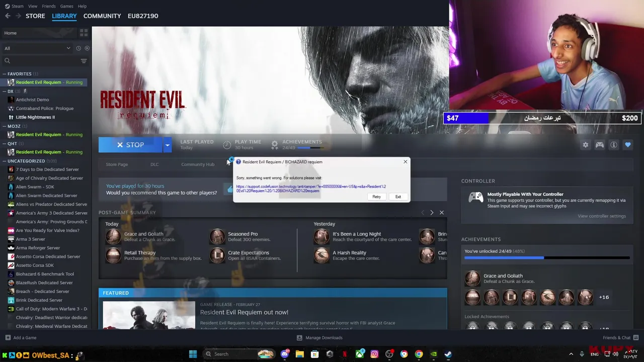Click the recent activity clock filter icon

click(78, 48)
